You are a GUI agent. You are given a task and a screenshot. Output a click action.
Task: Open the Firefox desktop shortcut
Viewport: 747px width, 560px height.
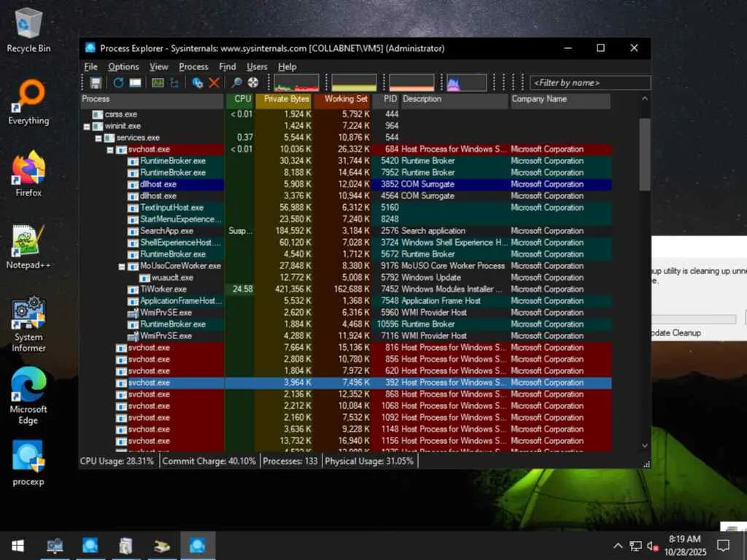(x=28, y=174)
